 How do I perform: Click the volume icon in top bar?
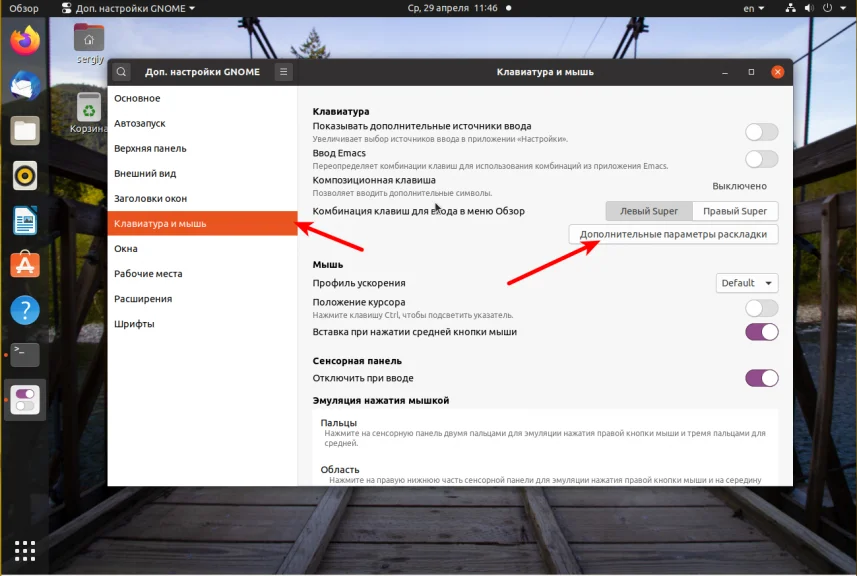pyautogui.click(x=809, y=8)
